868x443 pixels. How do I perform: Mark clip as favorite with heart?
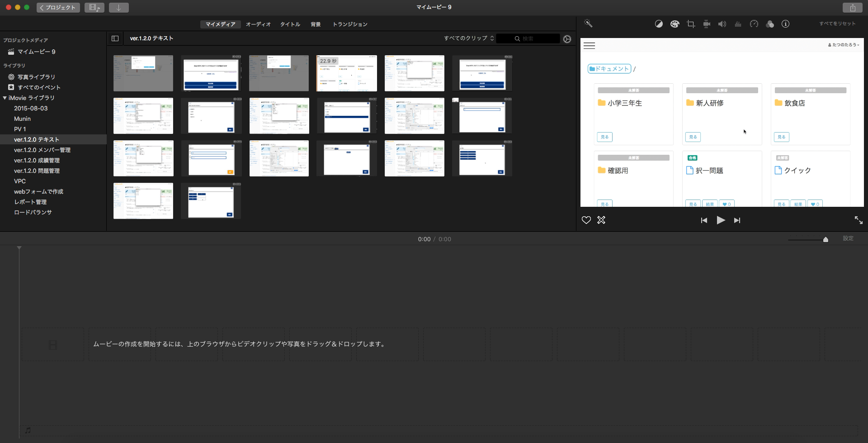click(586, 220)
